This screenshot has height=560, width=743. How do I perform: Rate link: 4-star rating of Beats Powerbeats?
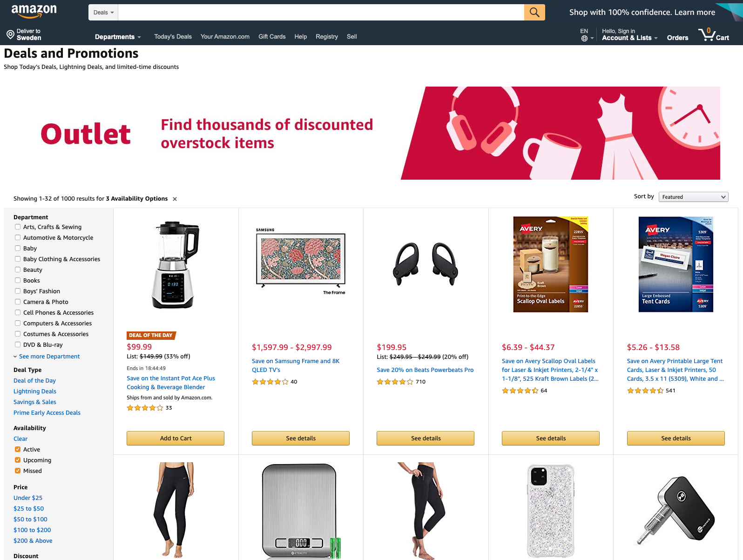pos(395,382)
